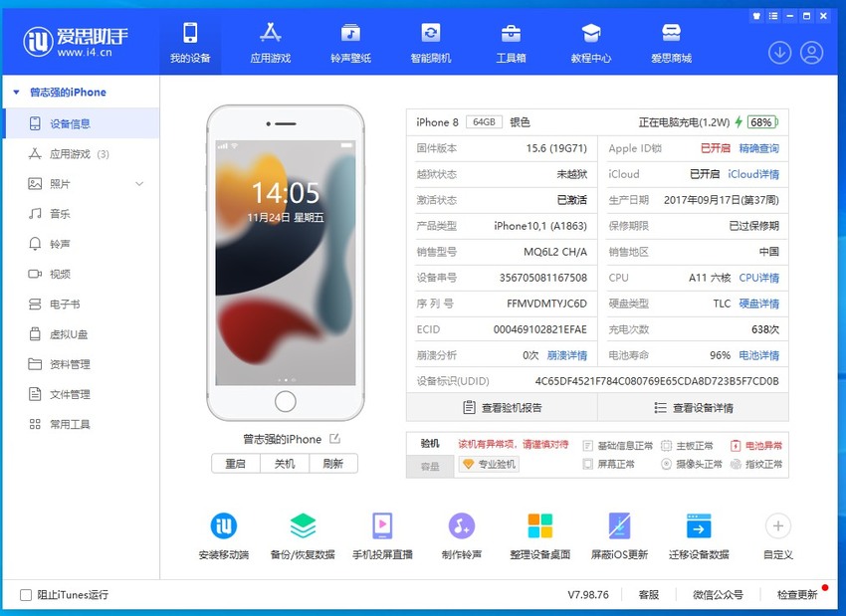This screenshot has height=616, width=846.
Task: Click the 自定义 plus icon
Action: coord(778,525)
